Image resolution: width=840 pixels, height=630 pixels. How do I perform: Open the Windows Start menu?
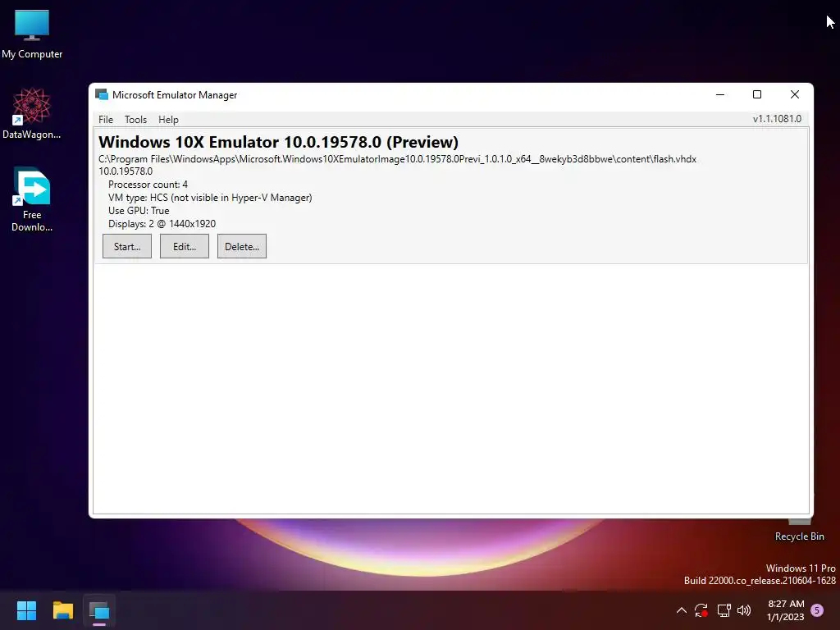[26, 610]
